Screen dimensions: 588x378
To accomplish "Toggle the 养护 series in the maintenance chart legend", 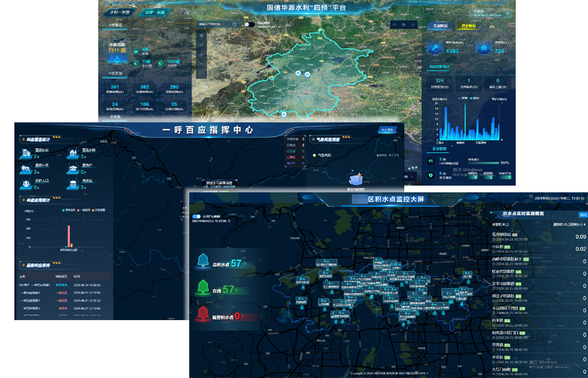I will 475,99.
